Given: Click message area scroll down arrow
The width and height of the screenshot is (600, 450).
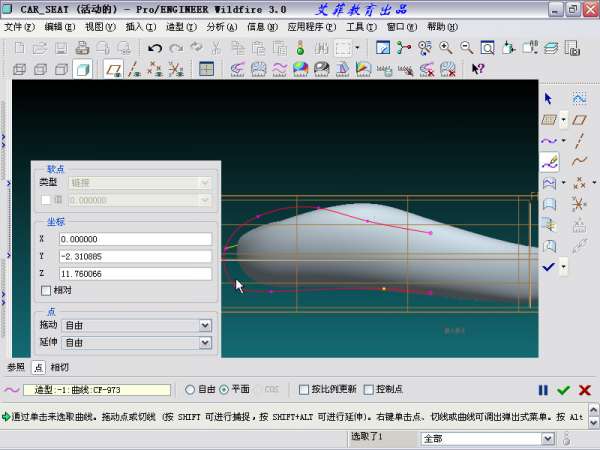Looking at the screenshot, I should 593,422.
